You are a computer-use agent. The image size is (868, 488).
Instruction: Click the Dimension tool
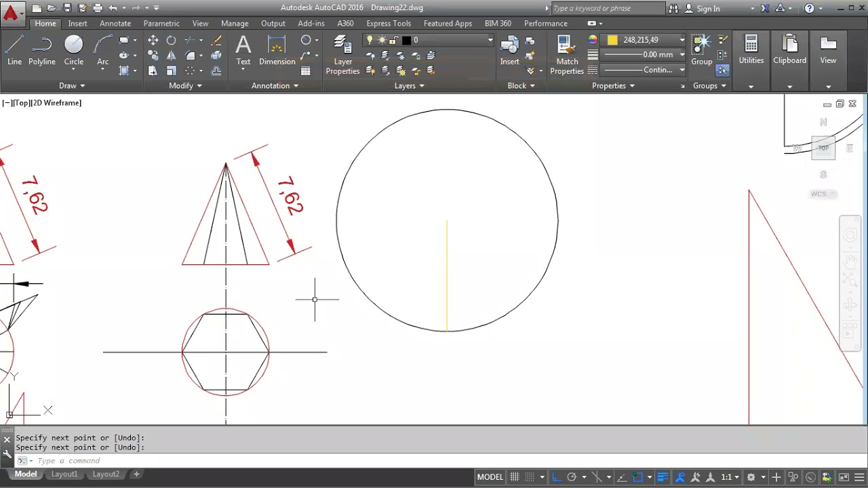(277, 51)
